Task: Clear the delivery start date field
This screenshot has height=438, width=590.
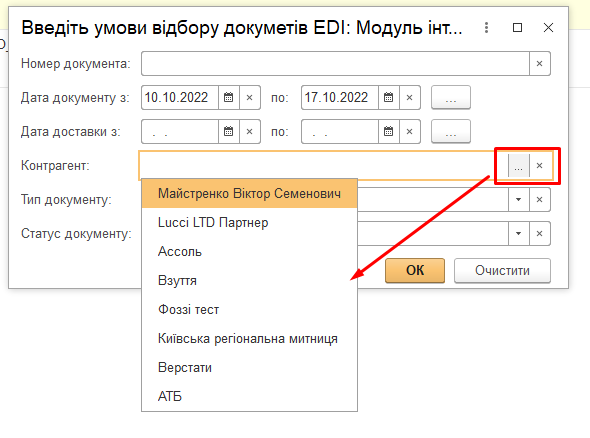Action: [249, 131]
